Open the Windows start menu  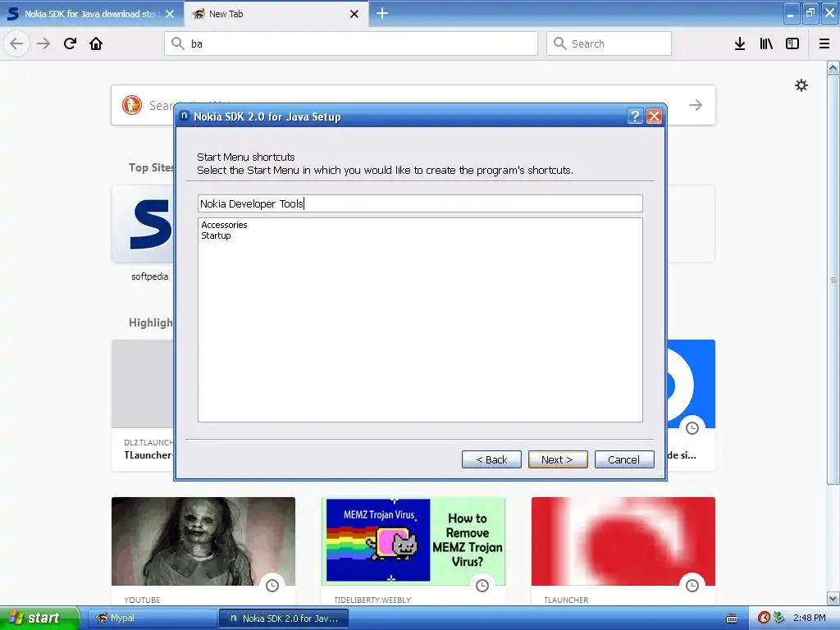(x=39, y=619)
